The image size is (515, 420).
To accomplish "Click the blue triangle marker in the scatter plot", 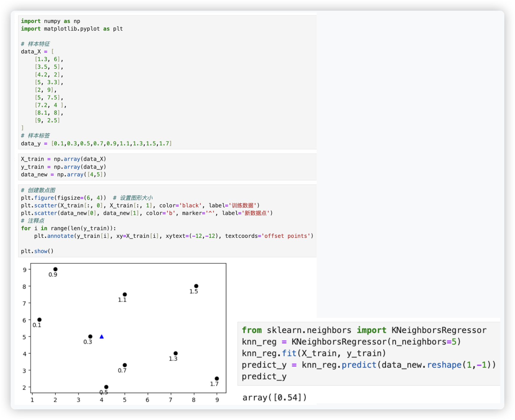I will pos(102,336).
